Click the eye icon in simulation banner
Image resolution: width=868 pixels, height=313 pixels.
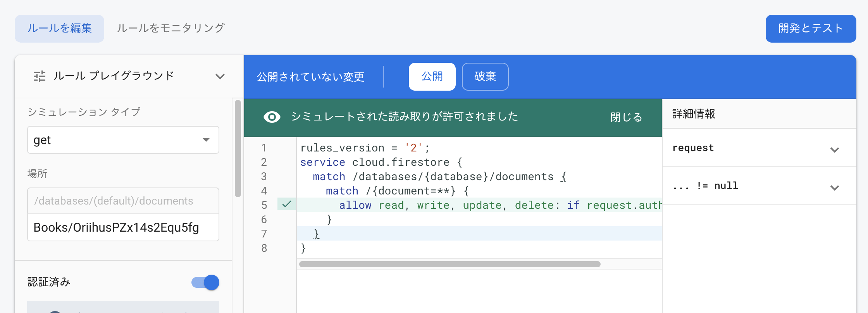pyautogui.click(x=272, y=117)
